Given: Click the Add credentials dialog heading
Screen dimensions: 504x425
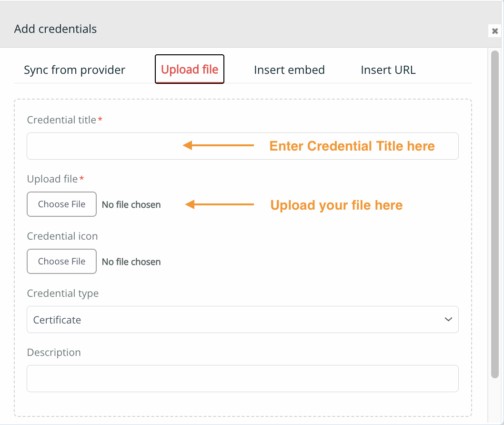Looking at the screenshot, I should point(55,29).
